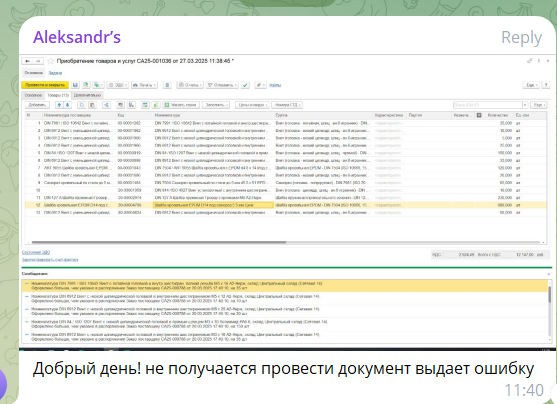Open the Заполнить dropdown

(216, 105)
